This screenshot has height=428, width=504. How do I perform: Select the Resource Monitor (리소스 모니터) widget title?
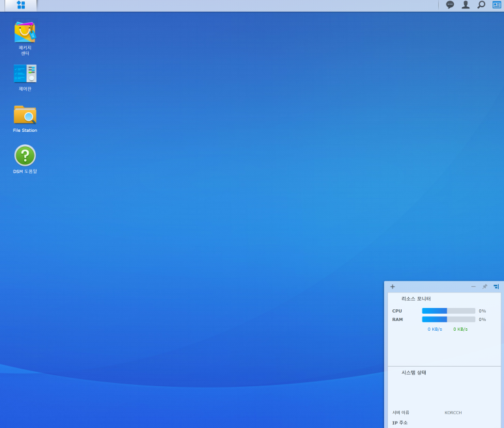pyautogui.click(x=416, y=299)
